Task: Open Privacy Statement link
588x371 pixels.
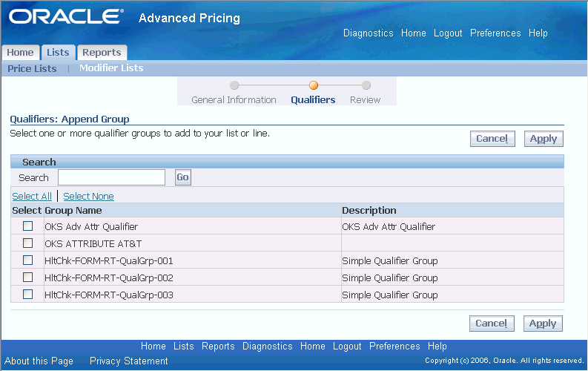Action: click(128, 361)
